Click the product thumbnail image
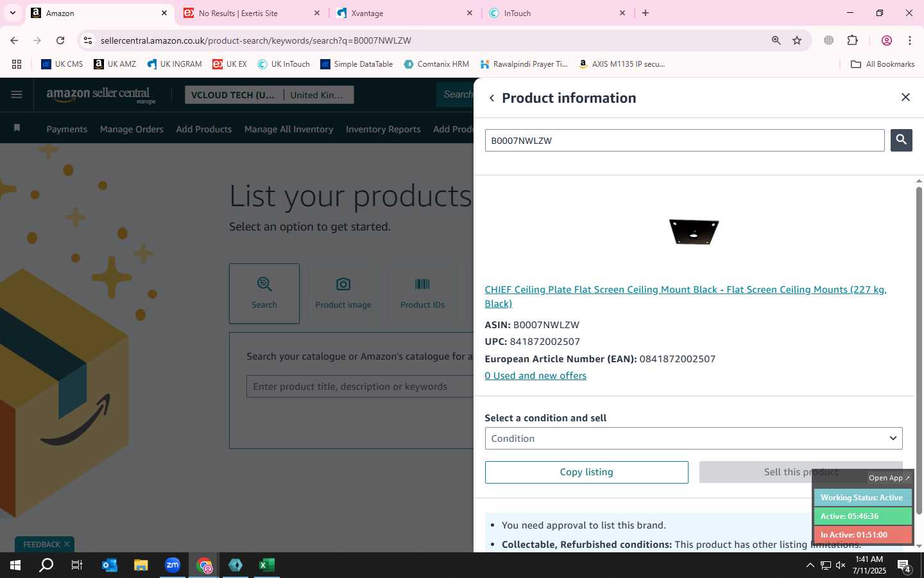 [694, 231]
